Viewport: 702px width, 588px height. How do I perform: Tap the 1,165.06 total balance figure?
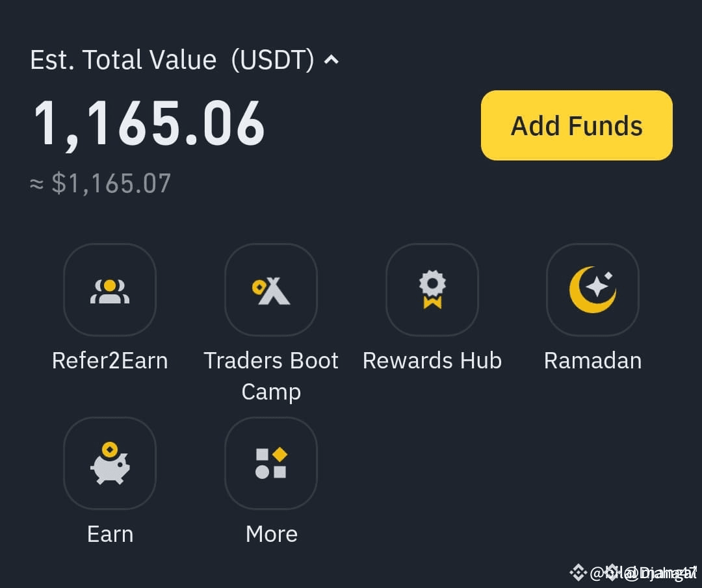[149, 124]
